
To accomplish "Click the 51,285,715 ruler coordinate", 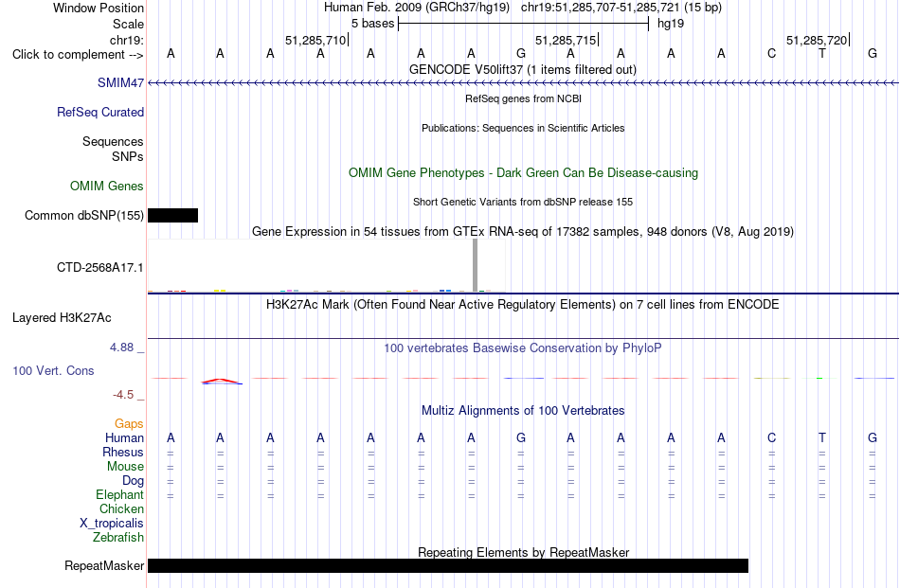I will click(566, 40).
